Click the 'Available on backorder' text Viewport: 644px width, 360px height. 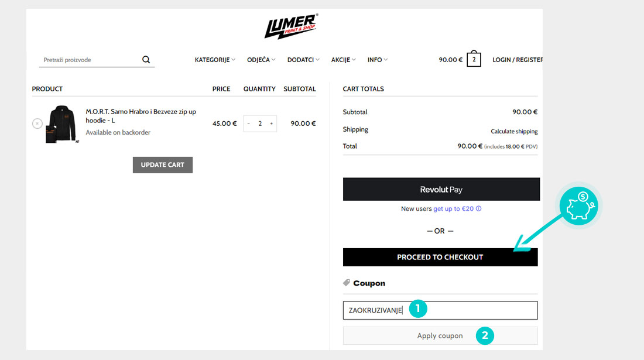(118, 132)
